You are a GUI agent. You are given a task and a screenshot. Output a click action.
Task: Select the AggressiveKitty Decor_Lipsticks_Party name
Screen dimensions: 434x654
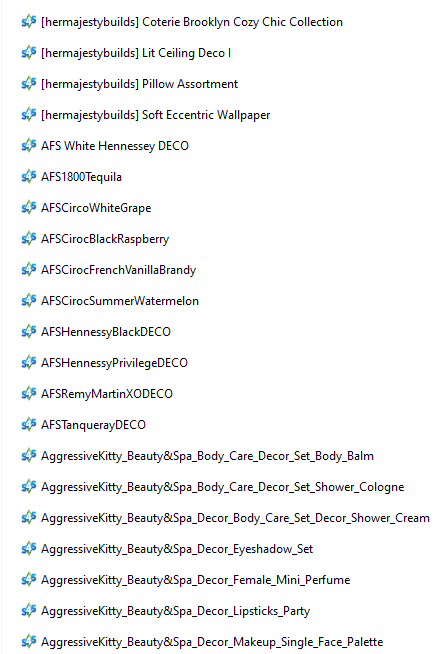176,611
